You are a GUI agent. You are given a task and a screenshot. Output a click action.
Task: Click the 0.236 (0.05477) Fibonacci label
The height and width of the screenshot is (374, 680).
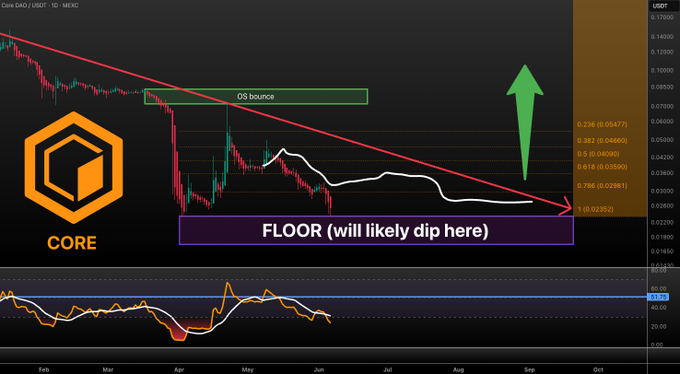(602, 125)
